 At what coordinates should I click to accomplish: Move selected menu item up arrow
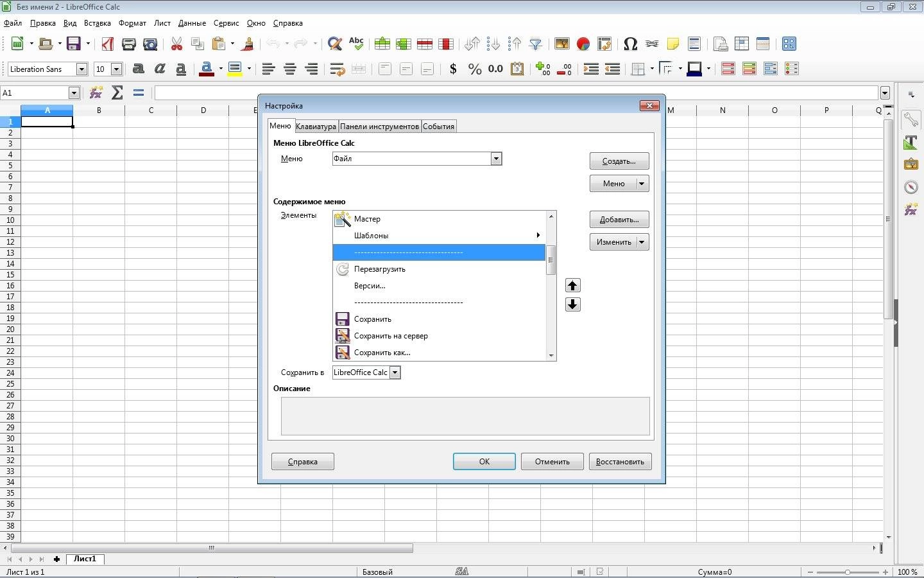pyautogui.click(x=573, y=285)
